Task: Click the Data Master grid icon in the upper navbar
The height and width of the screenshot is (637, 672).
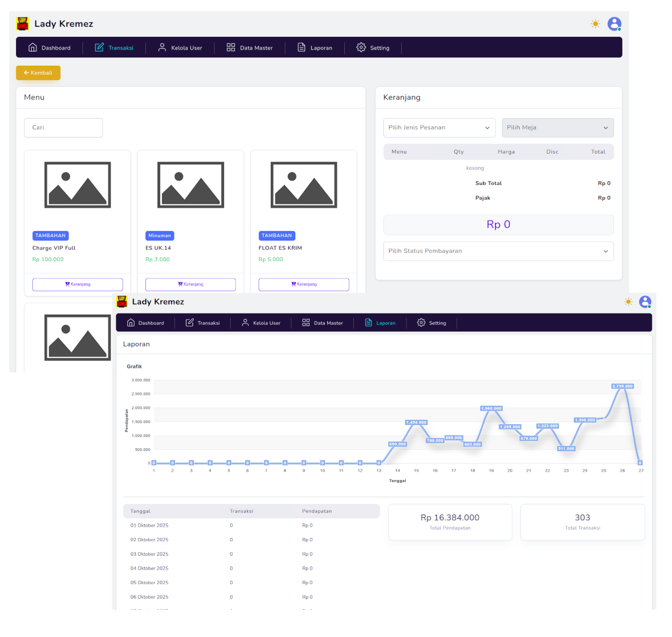Action: [x=231, y=47]
